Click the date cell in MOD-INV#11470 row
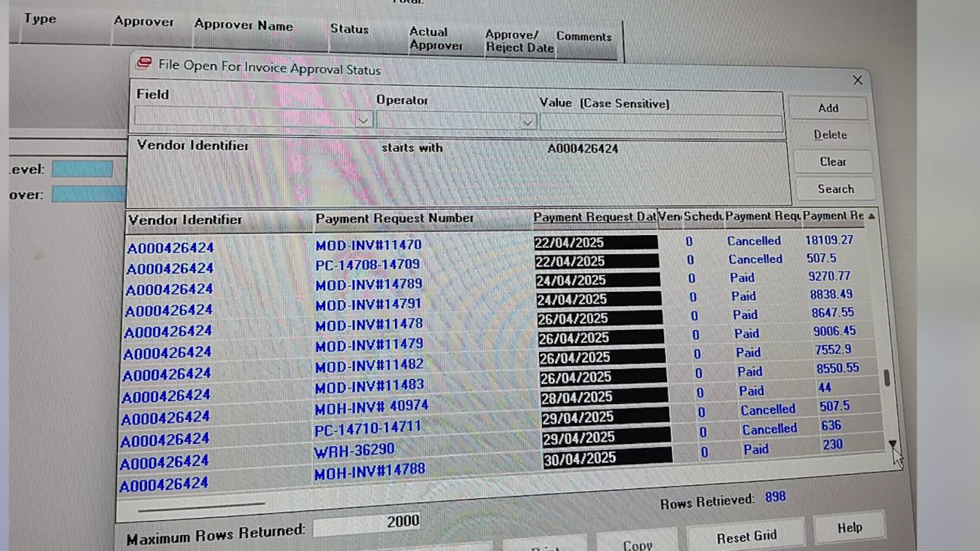The height and width of the screenshot is (551, 980). point(596,243)
